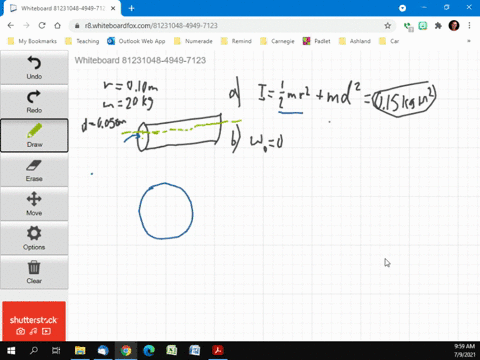Click the green extension icon
This screenshot has height=360, width=480.
click(x=423, y=26)
